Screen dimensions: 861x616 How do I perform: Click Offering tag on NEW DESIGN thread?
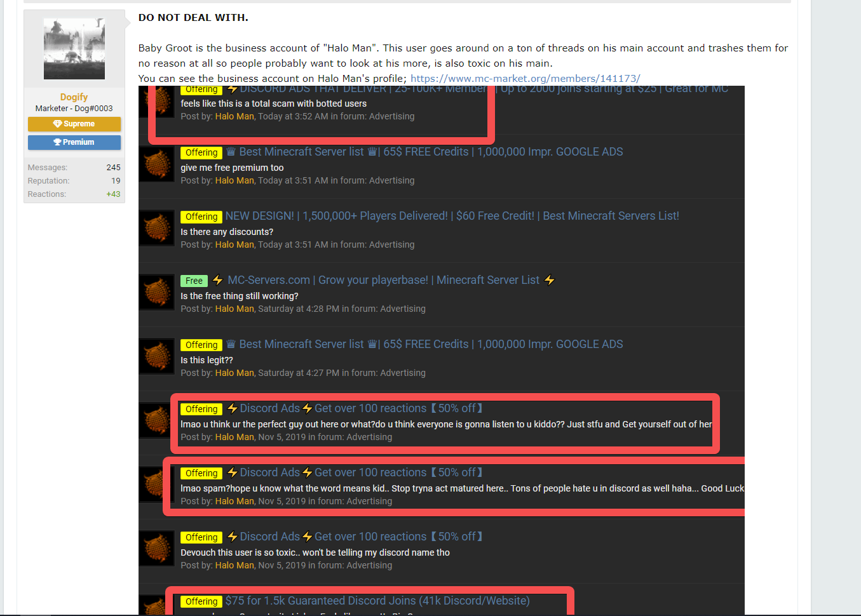click(201, 217)
